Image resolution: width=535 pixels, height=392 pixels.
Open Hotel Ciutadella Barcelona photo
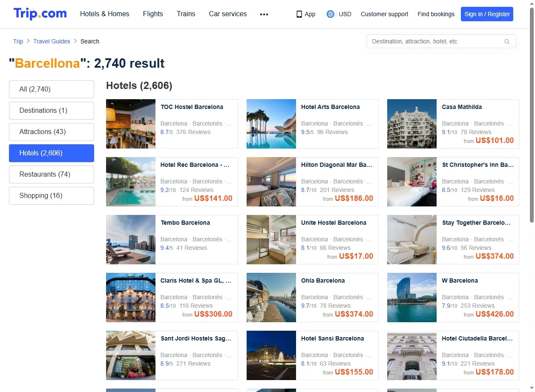click(412, 355)
